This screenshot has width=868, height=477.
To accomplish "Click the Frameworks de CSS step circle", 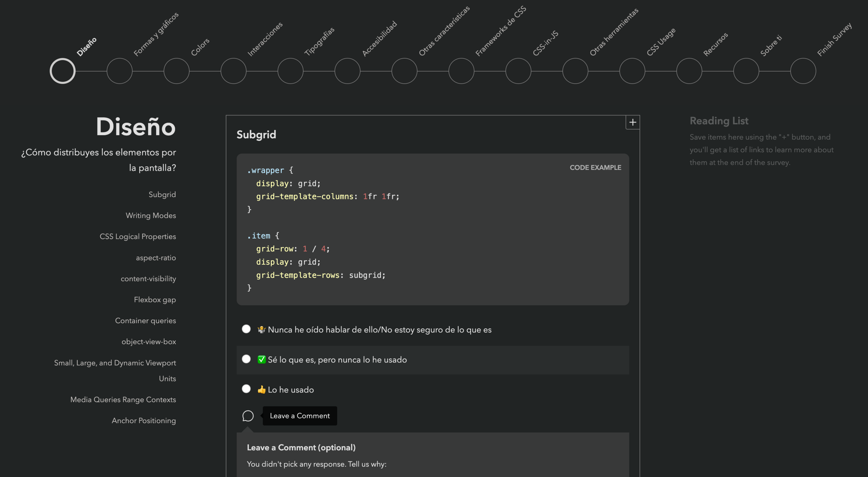I will tap(461, 71).
